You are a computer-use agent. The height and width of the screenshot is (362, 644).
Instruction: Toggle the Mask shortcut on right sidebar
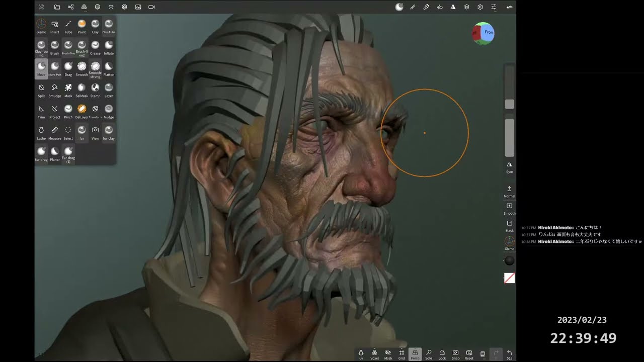509,226
